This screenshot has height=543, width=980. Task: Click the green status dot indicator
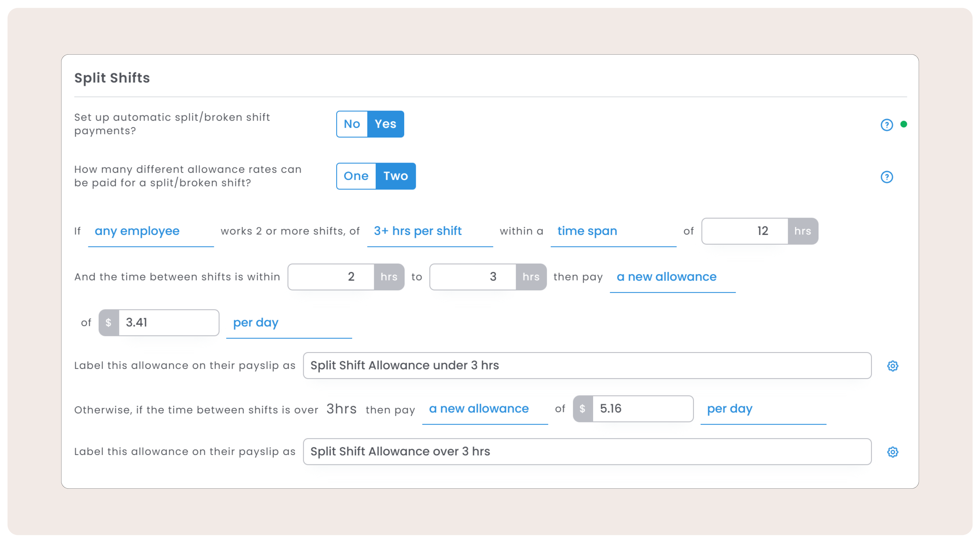pyautogui.click(x=904, y=125)
